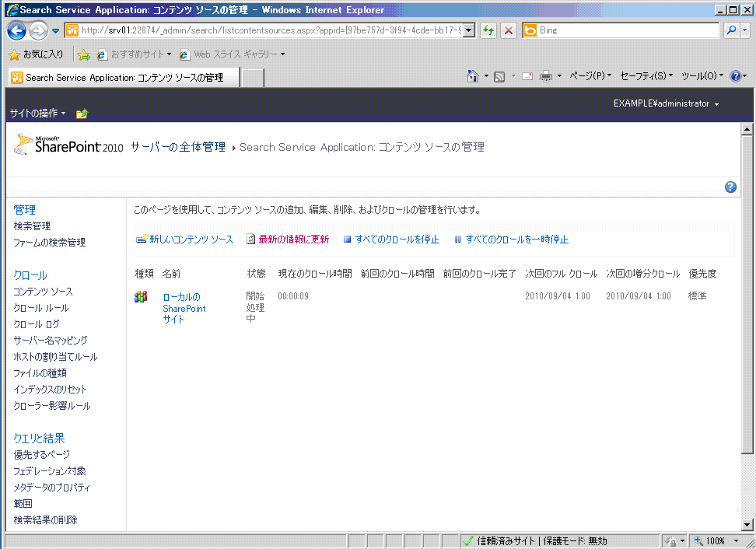The width and height of the screenshot is (756, 549).
Task: Click the SharePoint page help icon
Action: (x=730, y=187)
